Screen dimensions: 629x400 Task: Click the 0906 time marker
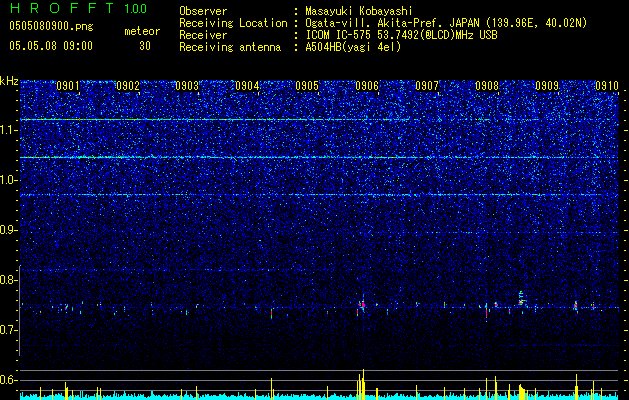367,86
